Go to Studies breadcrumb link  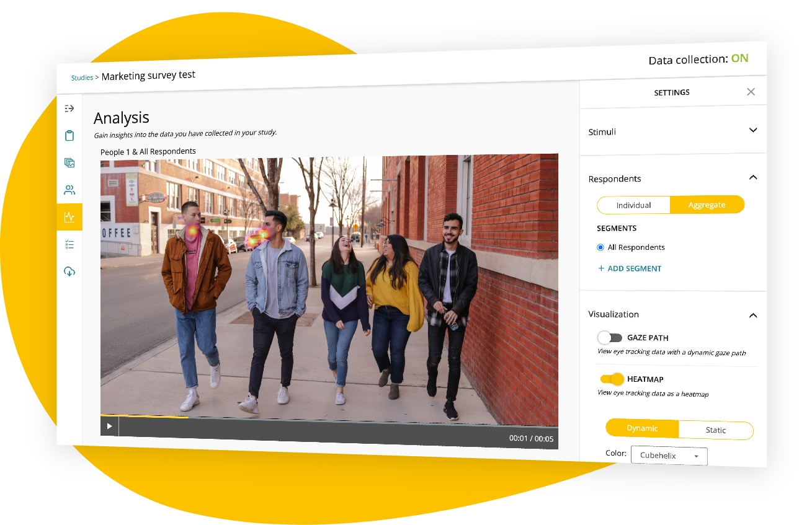click(x=82, y=78)
